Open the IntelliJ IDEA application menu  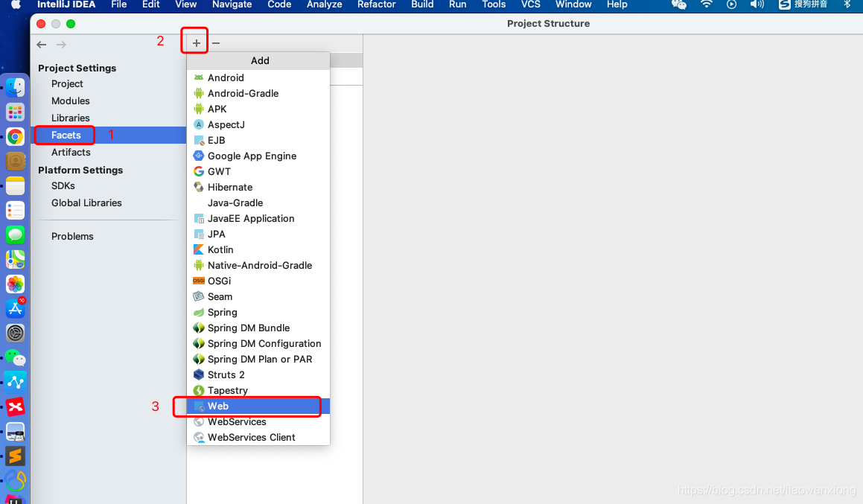[66, 4]
